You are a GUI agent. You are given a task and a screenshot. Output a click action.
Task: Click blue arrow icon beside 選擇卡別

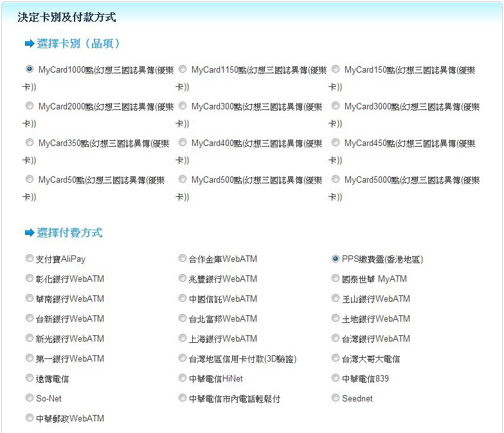(x=30, y=44)
